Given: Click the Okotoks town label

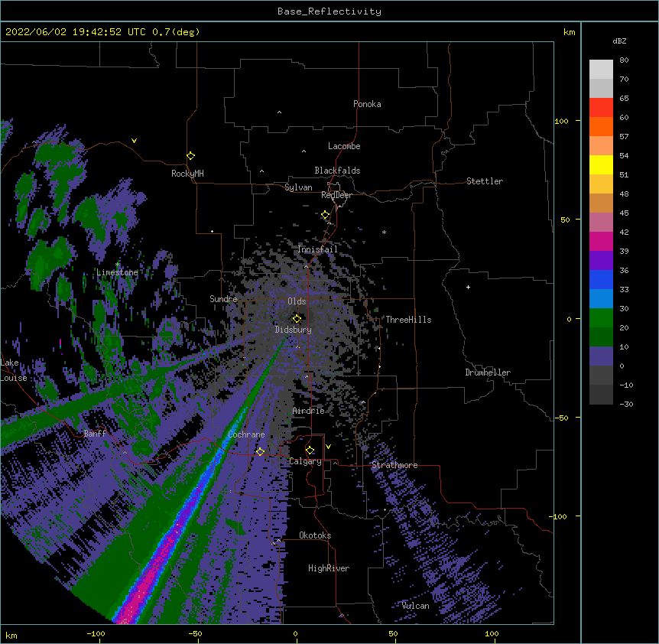Looking at the screenshot, I should 315,535.
